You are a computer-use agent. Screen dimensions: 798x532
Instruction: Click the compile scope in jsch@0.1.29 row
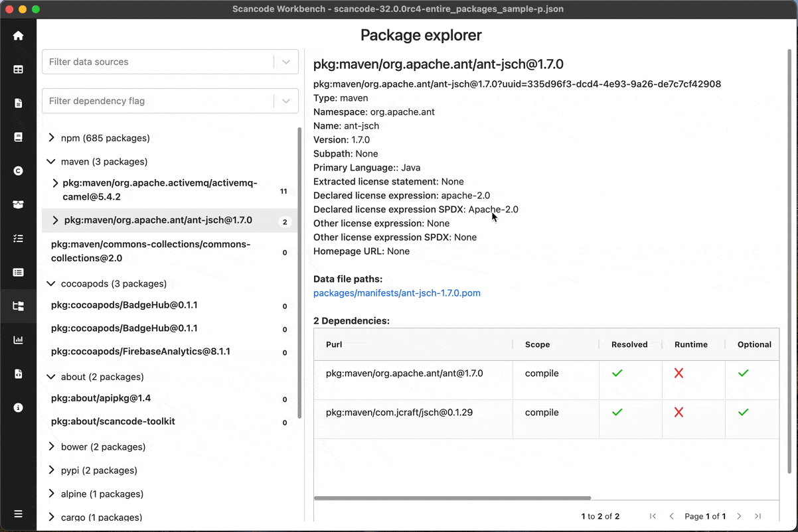coord(542,413)
